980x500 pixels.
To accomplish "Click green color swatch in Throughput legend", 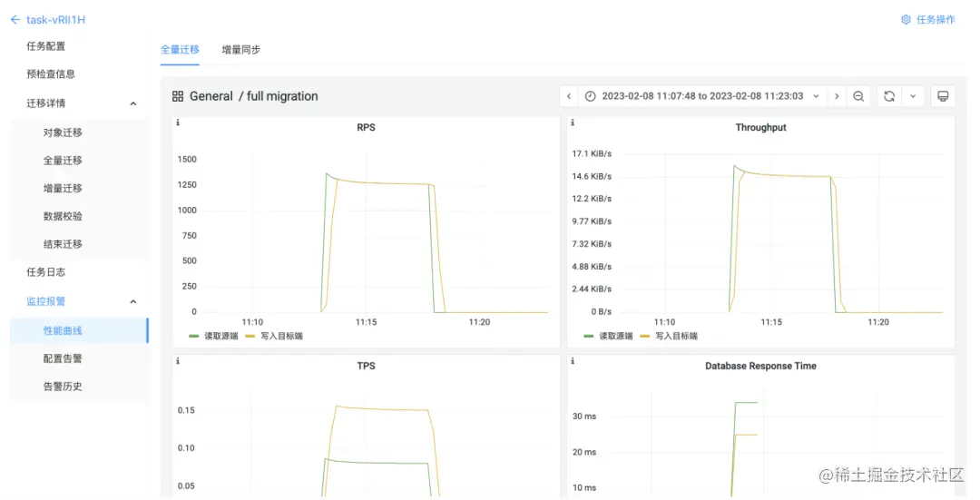I will point(589,337).
